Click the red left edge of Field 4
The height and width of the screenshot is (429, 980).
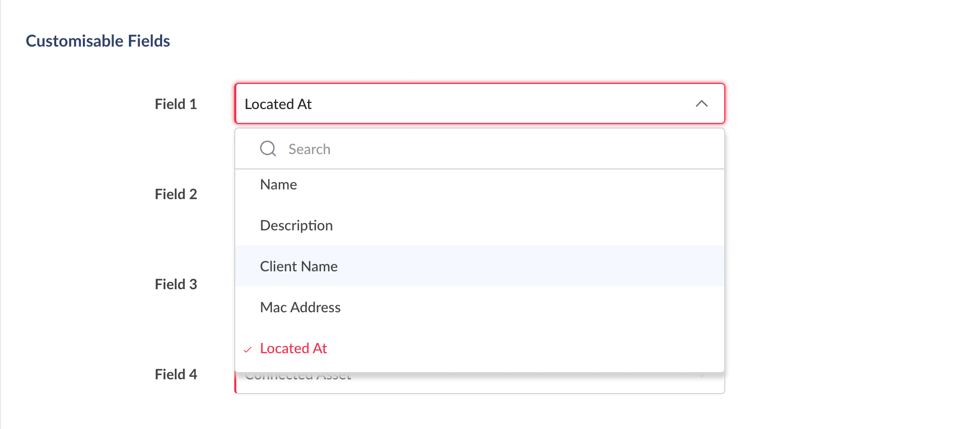click(236, 383)
